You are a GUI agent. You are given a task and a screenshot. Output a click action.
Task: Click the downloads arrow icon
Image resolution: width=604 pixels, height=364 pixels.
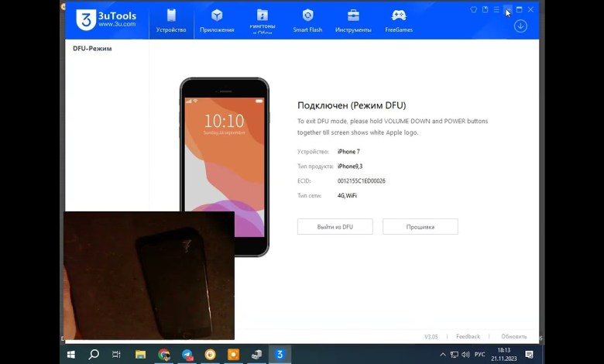coord(520,26)
